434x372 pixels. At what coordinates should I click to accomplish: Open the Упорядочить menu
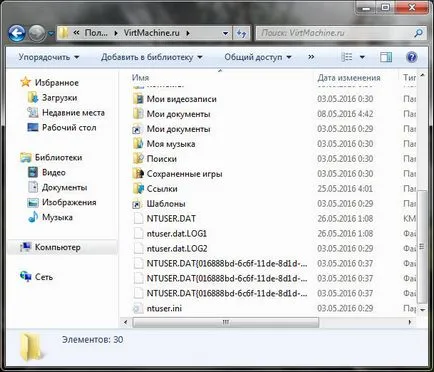coord(49,57)
